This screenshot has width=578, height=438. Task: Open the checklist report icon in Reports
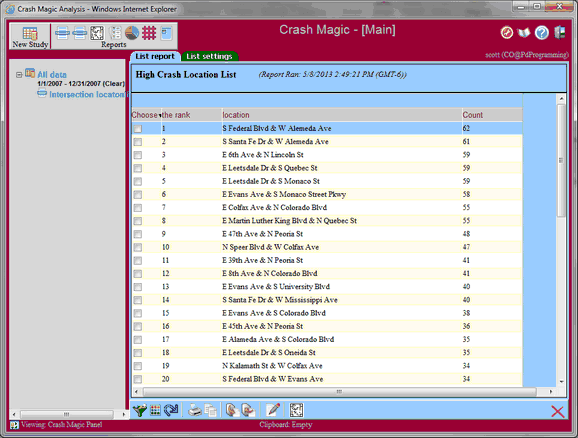pyautogui.click(x=116, y=33)
